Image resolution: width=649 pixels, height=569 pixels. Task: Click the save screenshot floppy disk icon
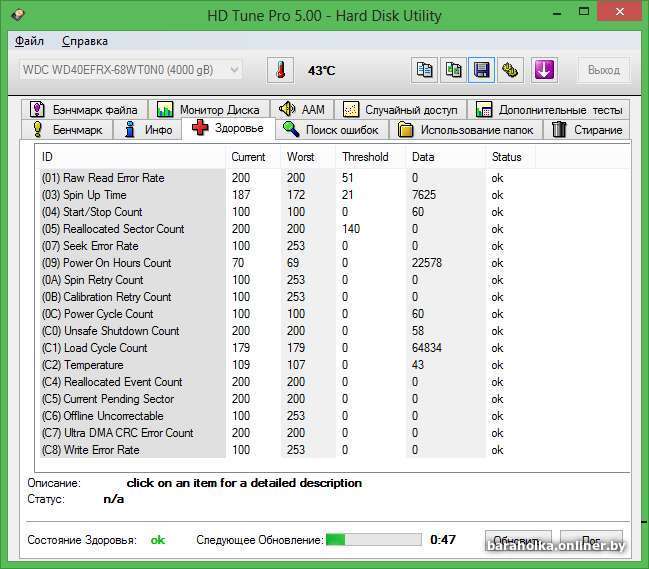pyautogui.click(x=482, y=70)
